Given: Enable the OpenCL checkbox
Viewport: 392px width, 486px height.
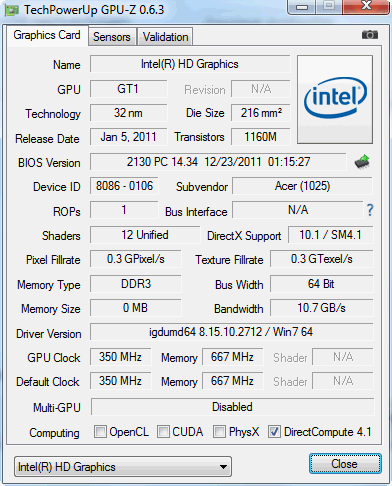Looking at the screenshot, I should [x=100, y=431].
